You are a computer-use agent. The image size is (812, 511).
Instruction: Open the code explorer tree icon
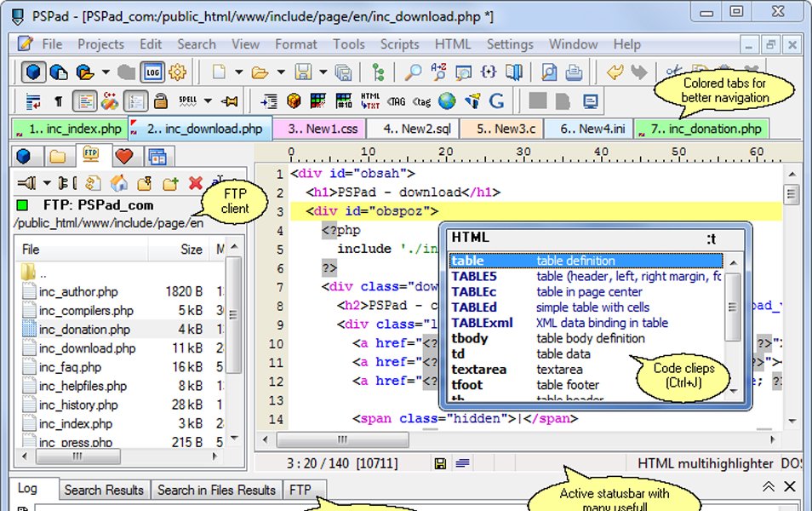click(x=379, y=72)
